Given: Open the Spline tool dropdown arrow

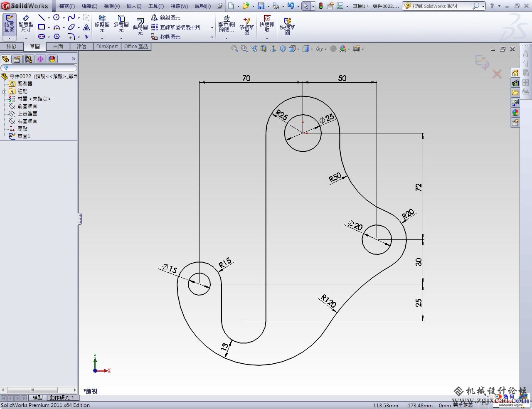Looking at the screenshot, I should tap(79, 18).
